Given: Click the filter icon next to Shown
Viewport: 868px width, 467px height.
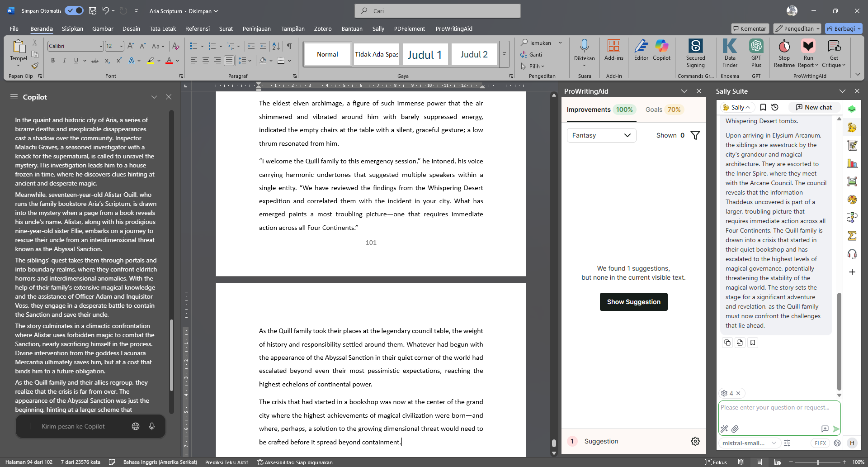Looking at the screenshot, I should pyautogui.click(x=695, y=135).
